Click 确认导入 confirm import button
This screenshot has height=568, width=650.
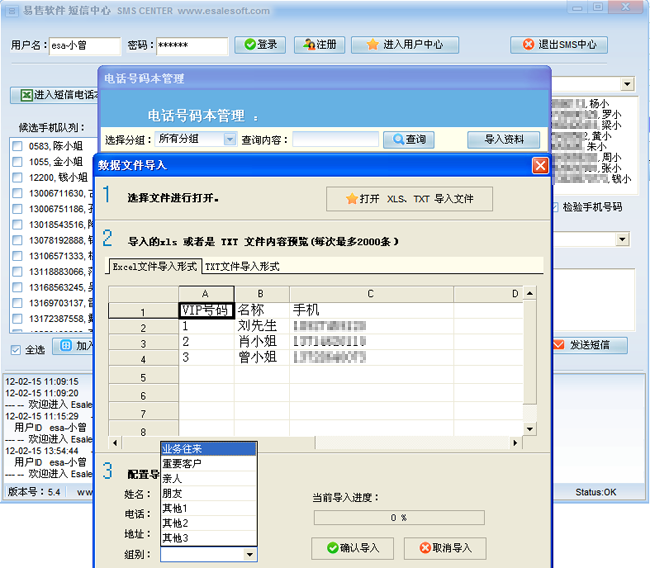(352, 548)
